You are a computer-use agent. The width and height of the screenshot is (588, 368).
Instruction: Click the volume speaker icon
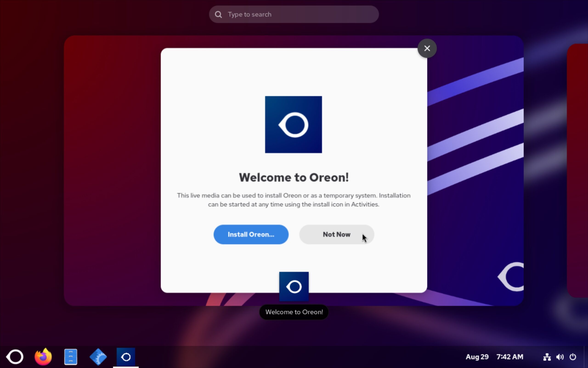pos(560,357)
